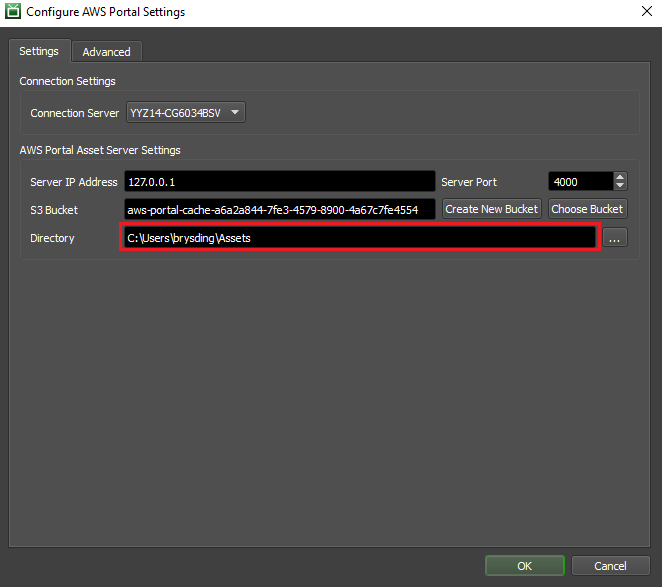Decrease the Server Port with down arrow
Viewport: 662px width, 587px height.
click(x=620, y=186)
